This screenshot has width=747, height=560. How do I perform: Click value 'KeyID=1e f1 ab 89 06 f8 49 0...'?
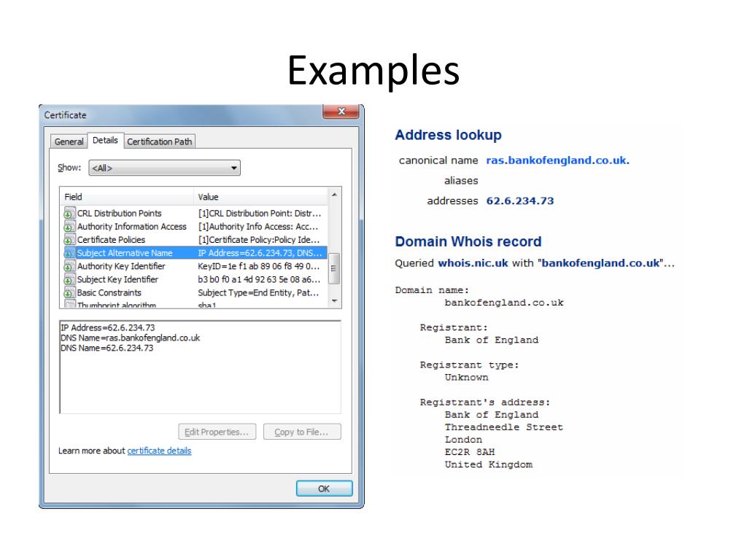coord(259,266)
